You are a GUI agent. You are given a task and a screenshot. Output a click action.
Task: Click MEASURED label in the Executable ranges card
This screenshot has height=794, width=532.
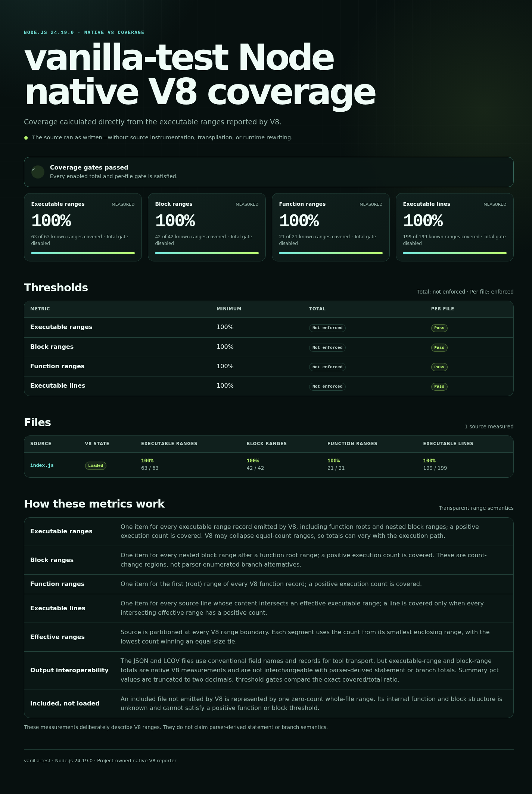coord(123,204)
